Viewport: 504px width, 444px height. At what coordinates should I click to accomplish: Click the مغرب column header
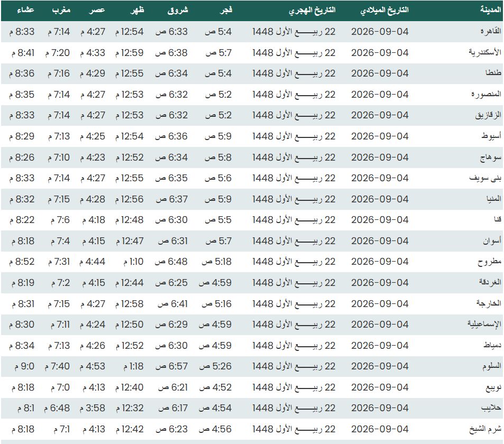pos(61,10)
